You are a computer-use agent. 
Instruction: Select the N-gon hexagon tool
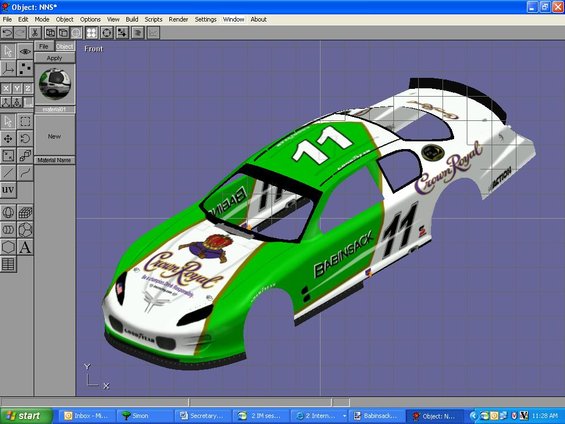(8, 247)
